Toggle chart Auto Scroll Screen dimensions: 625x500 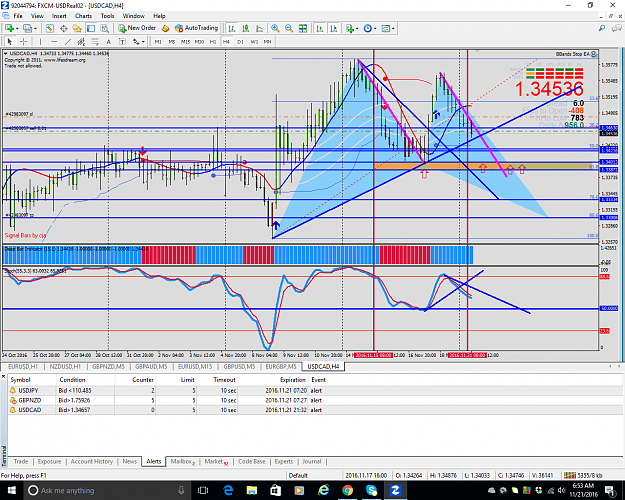pos(320,28)
